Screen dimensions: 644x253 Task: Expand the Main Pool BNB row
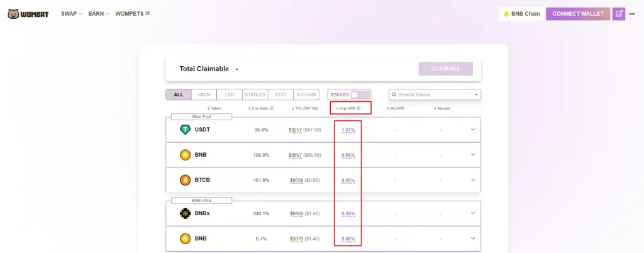coord(473,155)
